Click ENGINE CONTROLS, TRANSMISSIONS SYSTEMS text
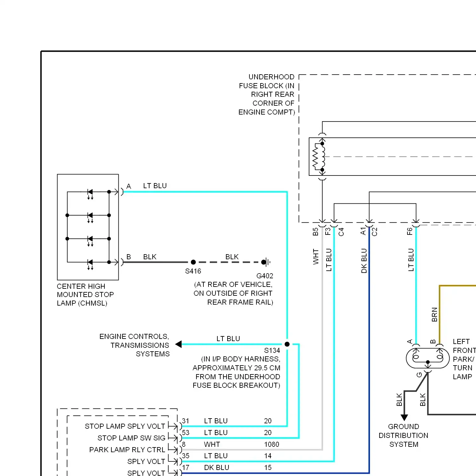This screenshot has height=476, width=476. coord(134,345)
